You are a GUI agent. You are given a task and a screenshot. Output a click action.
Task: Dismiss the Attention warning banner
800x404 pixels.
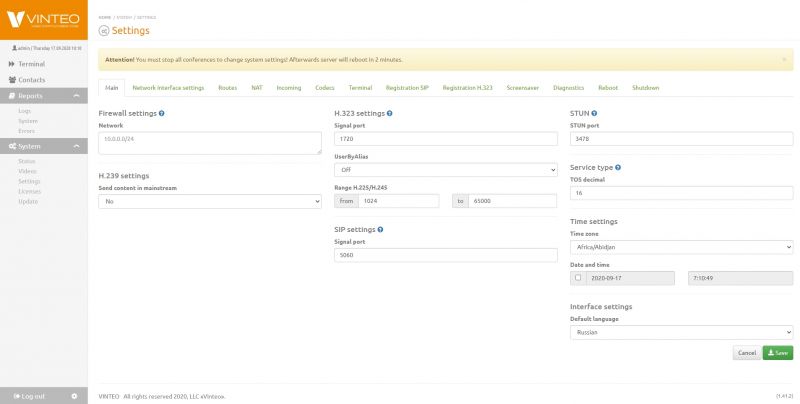(x=784, y=60)
